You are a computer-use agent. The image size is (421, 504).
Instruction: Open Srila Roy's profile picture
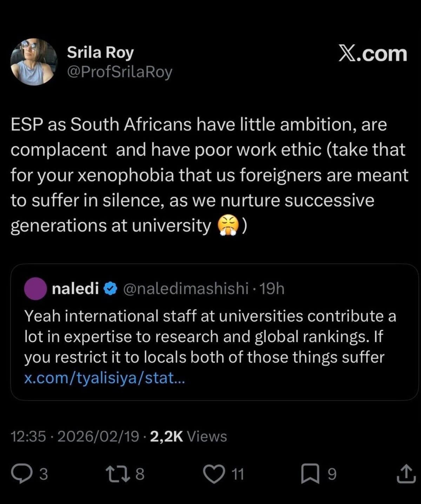33,62
